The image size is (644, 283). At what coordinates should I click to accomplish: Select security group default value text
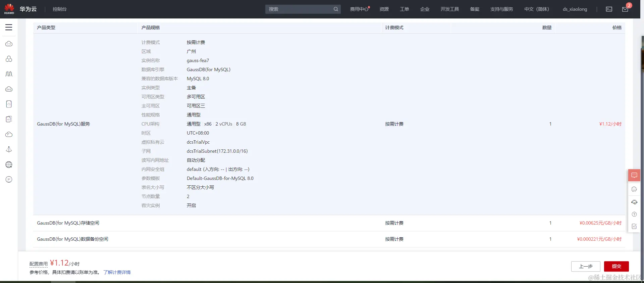point(218,169)
